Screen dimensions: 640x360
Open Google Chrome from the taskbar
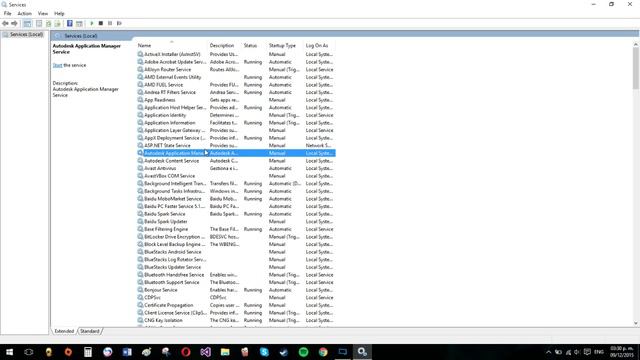(323, 352)
